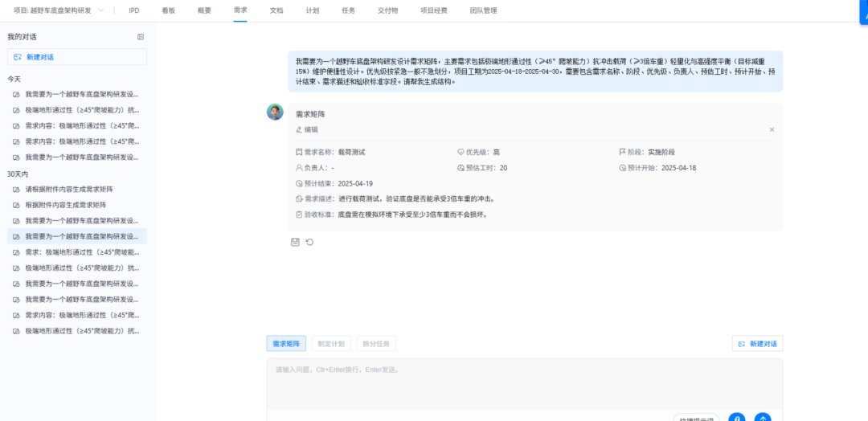Start a new chat via sidebar 新建对话

(x=77, y=57)
